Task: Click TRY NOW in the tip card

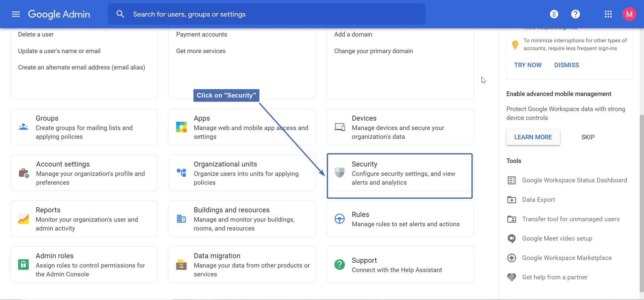Action: point(528,65)
